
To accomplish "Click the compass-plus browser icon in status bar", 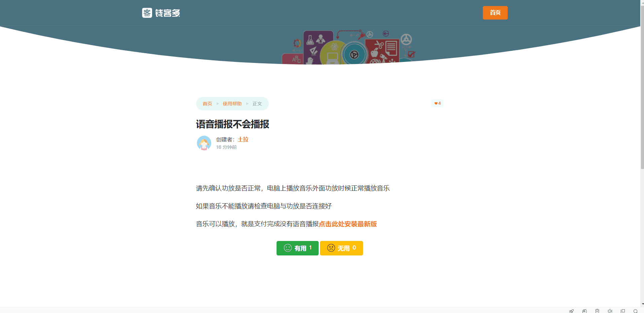I will pos(584,311).
